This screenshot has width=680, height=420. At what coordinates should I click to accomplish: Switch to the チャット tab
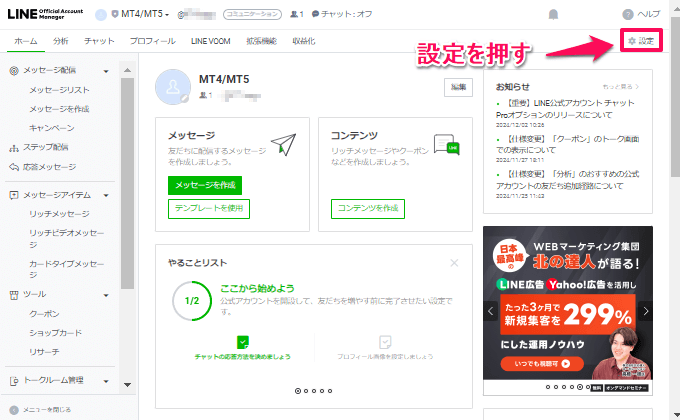tap(99, 41)
